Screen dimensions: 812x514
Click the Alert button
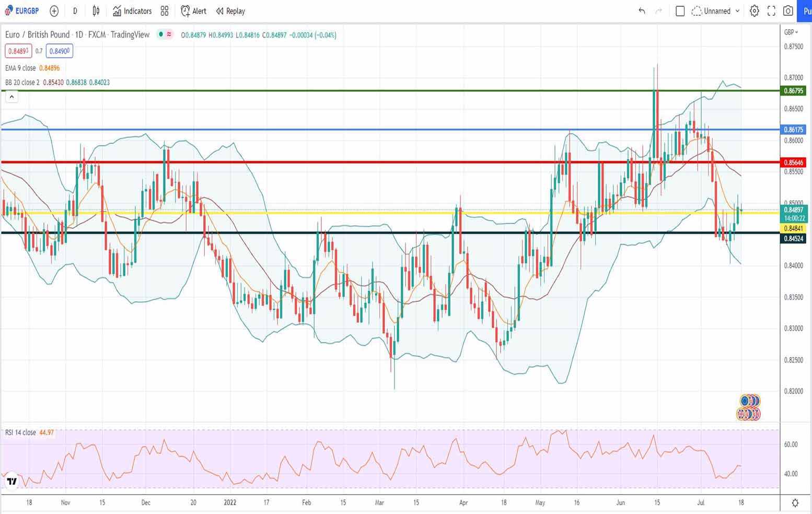193,11
